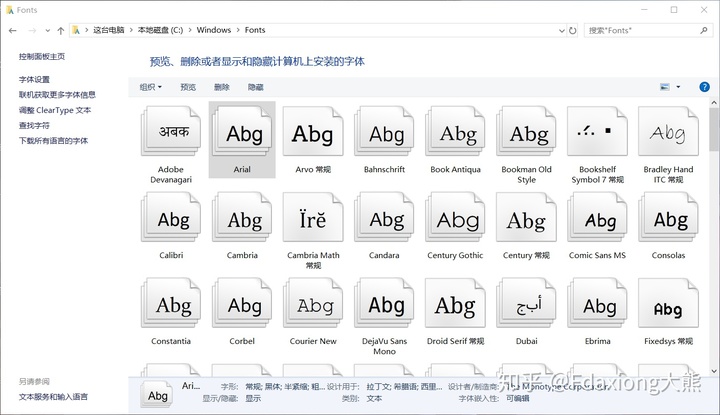Open the address bar history dropdown
Viewport: 720px width, 415px height.
[562, 30]
